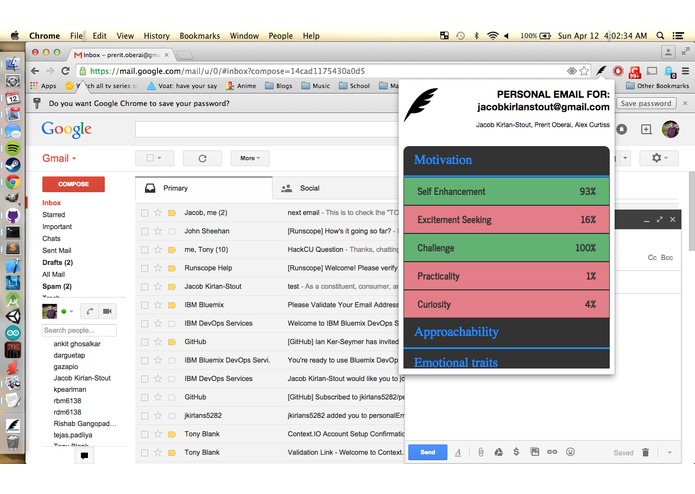Click the Save password button
The width and height of the screenshot is (695, 494).
coord(646,103)
